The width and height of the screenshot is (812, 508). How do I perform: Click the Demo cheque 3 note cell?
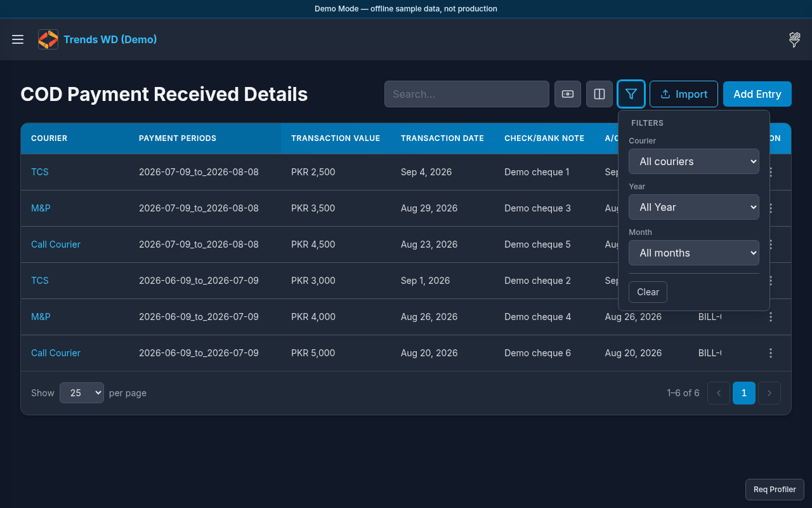[x=537, y=208]
